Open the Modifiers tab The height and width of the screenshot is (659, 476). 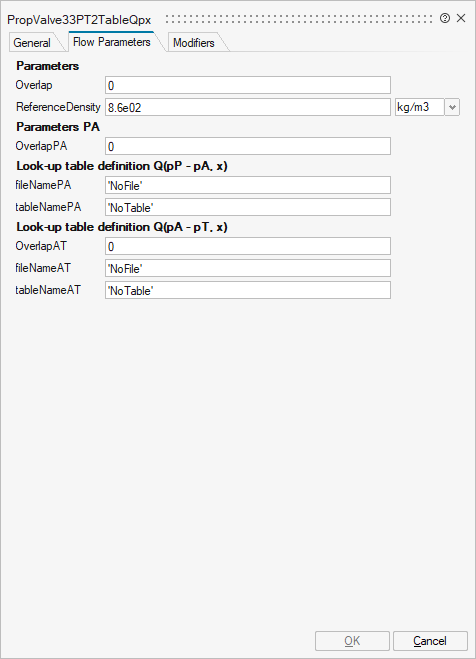194,43
